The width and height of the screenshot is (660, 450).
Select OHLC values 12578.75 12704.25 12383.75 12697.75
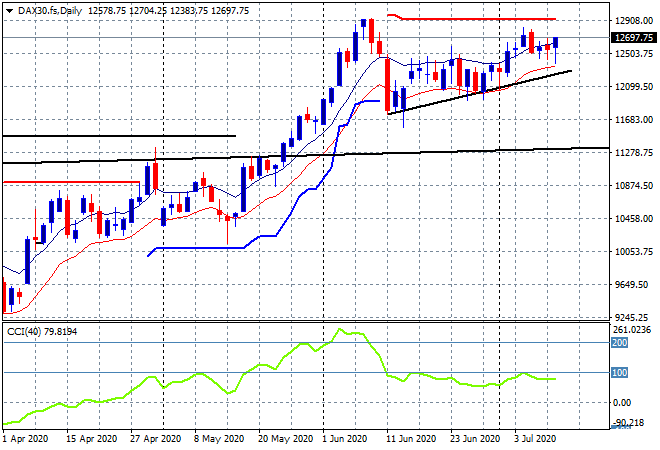click(x=168, y=11)
